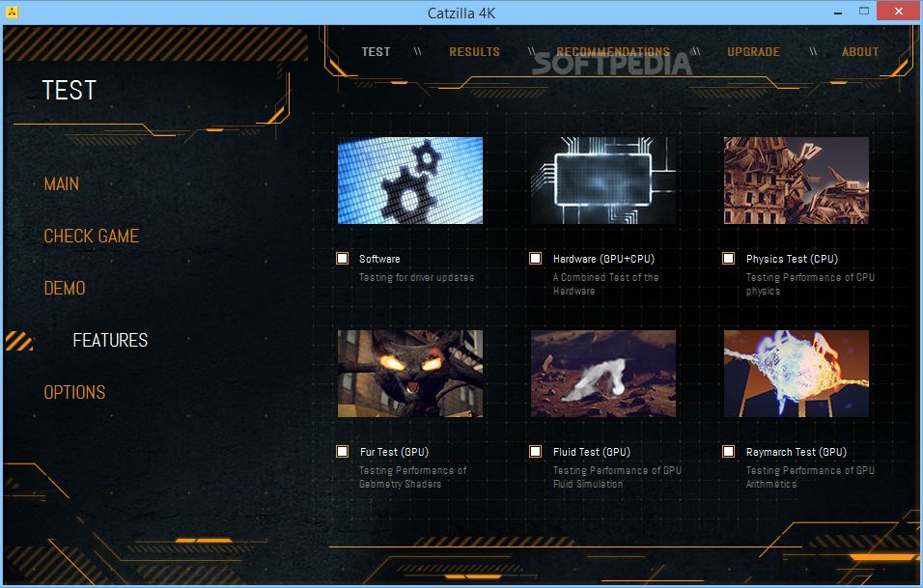Click the Raymarch Test energy thumbnail
Screen dimensions: 923x588
tap(797, 374)
